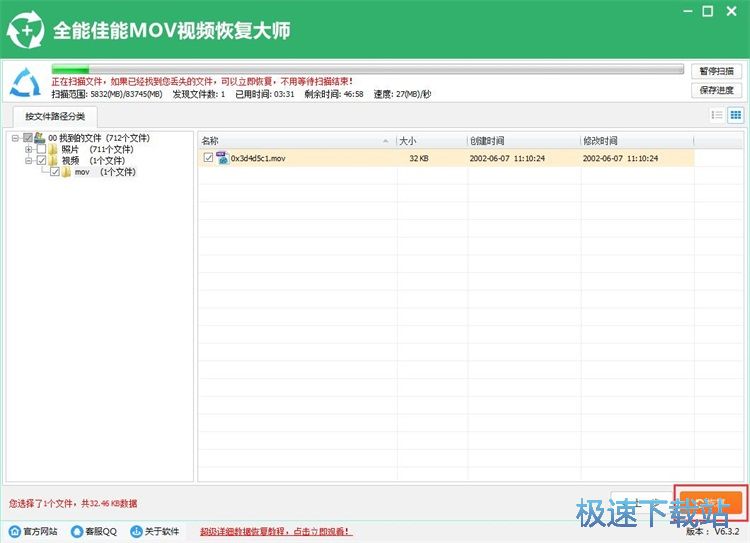Click the 已用时间 03:31 text
Screen dimensions: 750x543
(265, 94)
